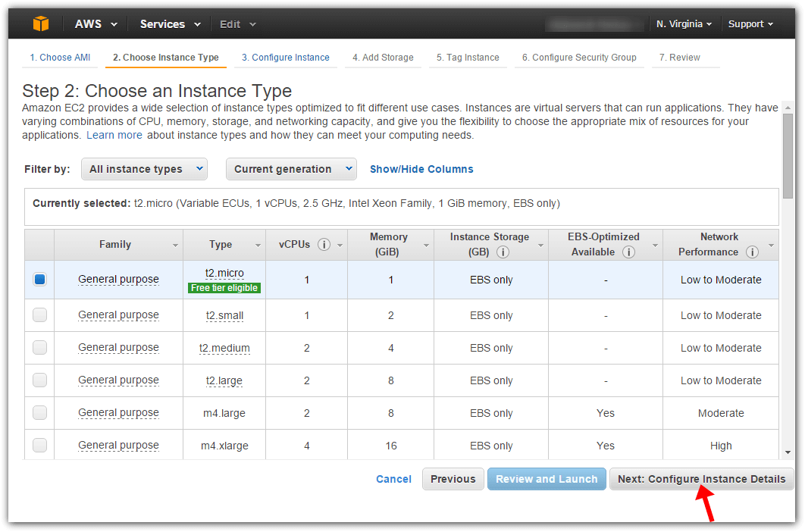Viewport: 805px width, 532px height.
Task: Open the EBS-Optimized column sort arrow
Action: tap(655, 246)
